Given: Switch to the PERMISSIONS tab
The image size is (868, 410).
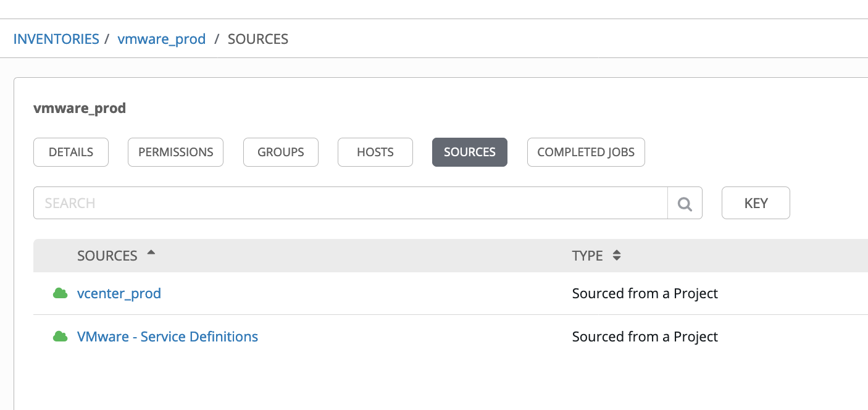Looking at the screenshot, I should pos(176,152).
